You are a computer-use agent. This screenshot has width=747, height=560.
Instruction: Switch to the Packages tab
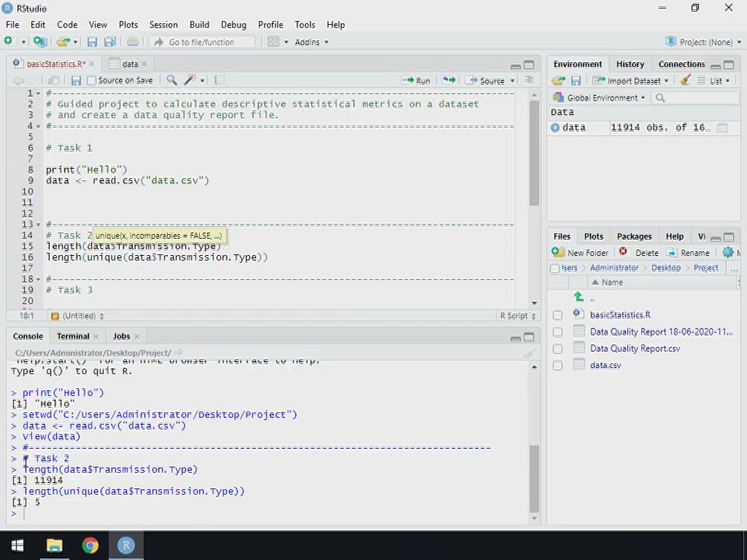click(633, 236)
